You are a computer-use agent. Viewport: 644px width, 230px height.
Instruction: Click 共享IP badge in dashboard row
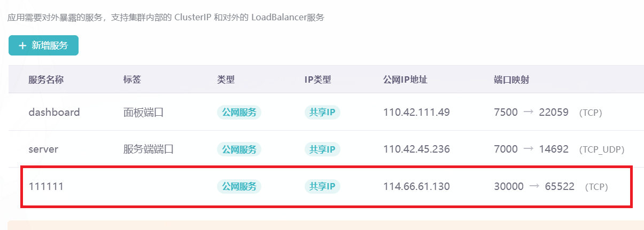(x=322, y=112)
